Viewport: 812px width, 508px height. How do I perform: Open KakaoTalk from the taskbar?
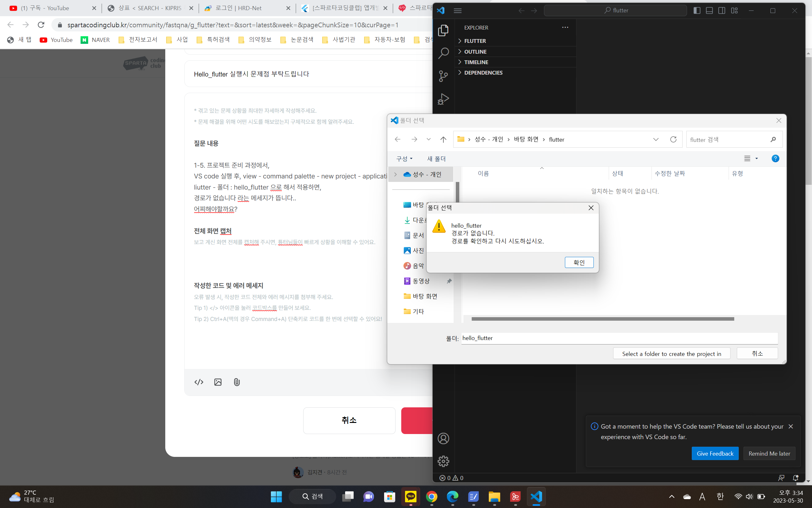pos(411,497)
